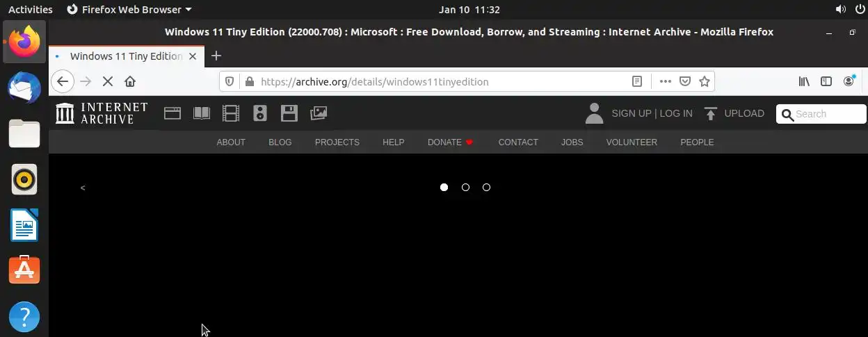Stop loading the page with X button

click(x=108, y=81)
